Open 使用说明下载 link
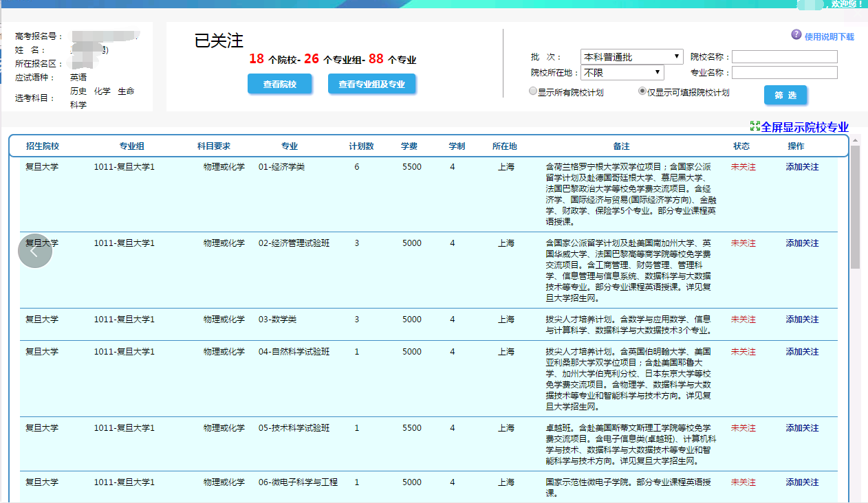The image size is (868, 503). (829, 37)
